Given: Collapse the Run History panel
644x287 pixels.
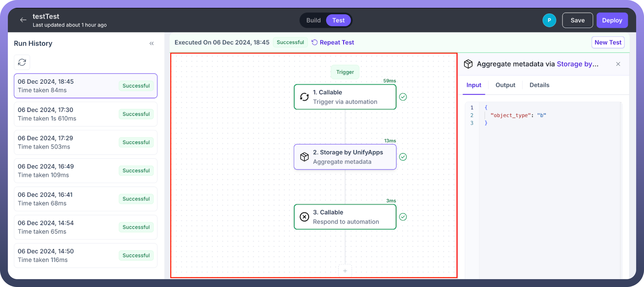Looking at the screenshot, I should pos(152,44).
